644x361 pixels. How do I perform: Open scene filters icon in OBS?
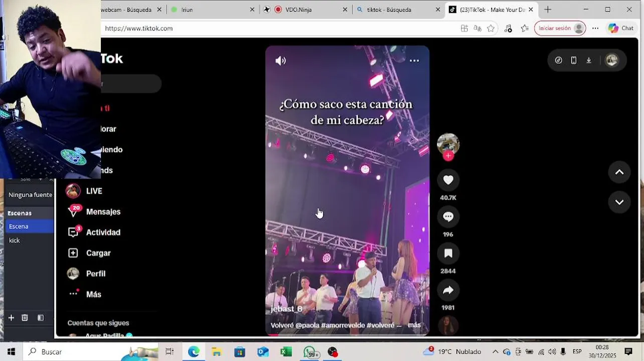pyautogui.click(x=41, y=318)
